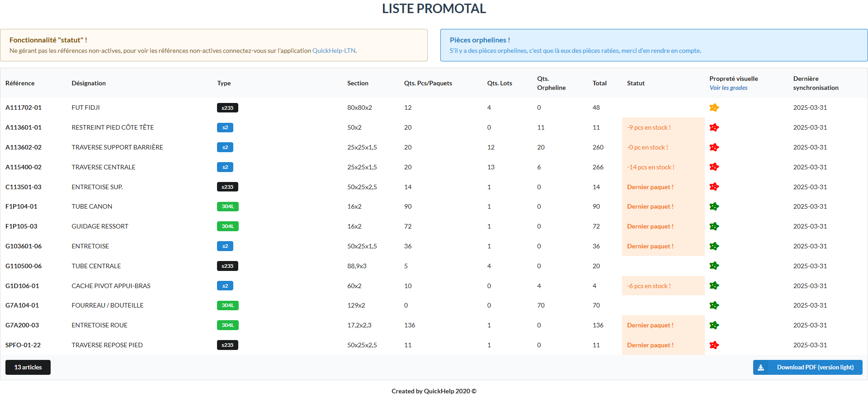Image resolution: width=868 pixels, height=415 pixels.
Task: Click the 304L type badge for GUIDAGE RESSORT
Action: (227, 226)
